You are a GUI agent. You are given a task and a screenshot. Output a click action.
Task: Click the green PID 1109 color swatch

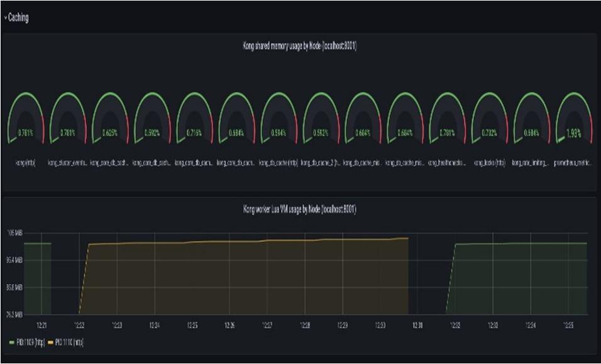[11, 342]
